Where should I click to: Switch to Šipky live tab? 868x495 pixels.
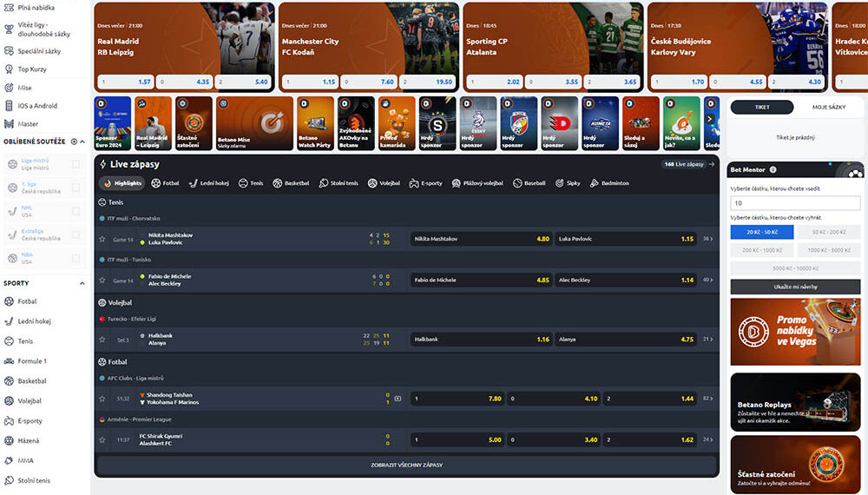[568, 183]
